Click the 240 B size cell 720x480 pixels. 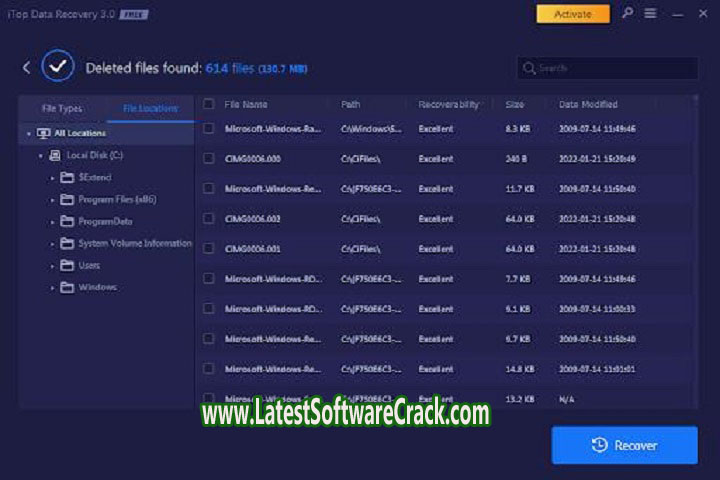tap(516, 159)
